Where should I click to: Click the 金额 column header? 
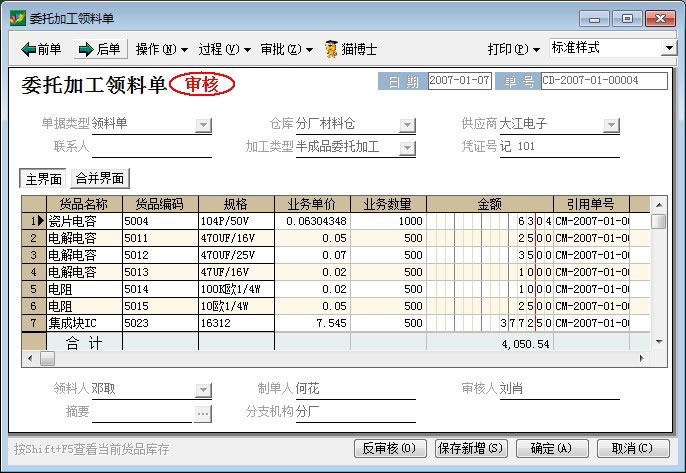[490, 204]
